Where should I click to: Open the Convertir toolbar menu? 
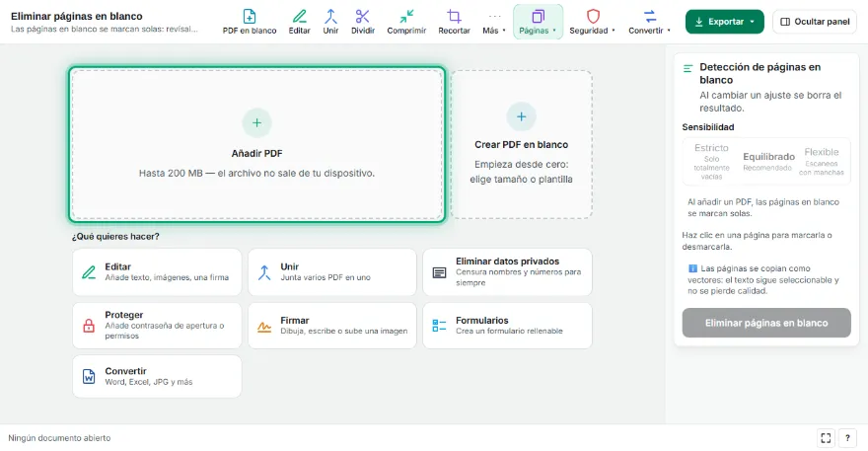pyautogui.click(x=650, y=22)
